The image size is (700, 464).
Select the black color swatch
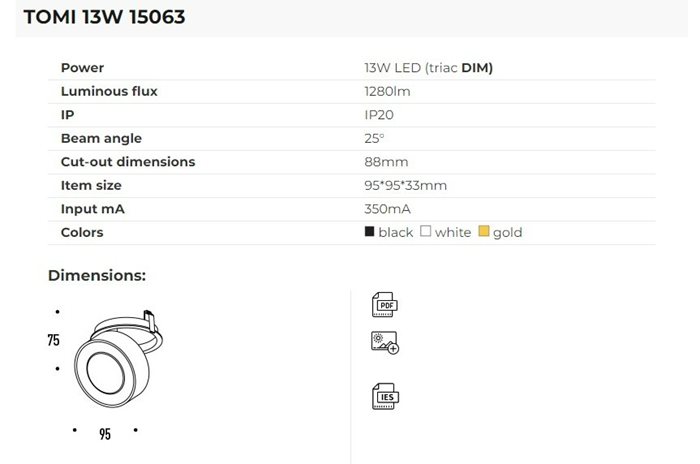pyautogui.click(x=370, y=232)
